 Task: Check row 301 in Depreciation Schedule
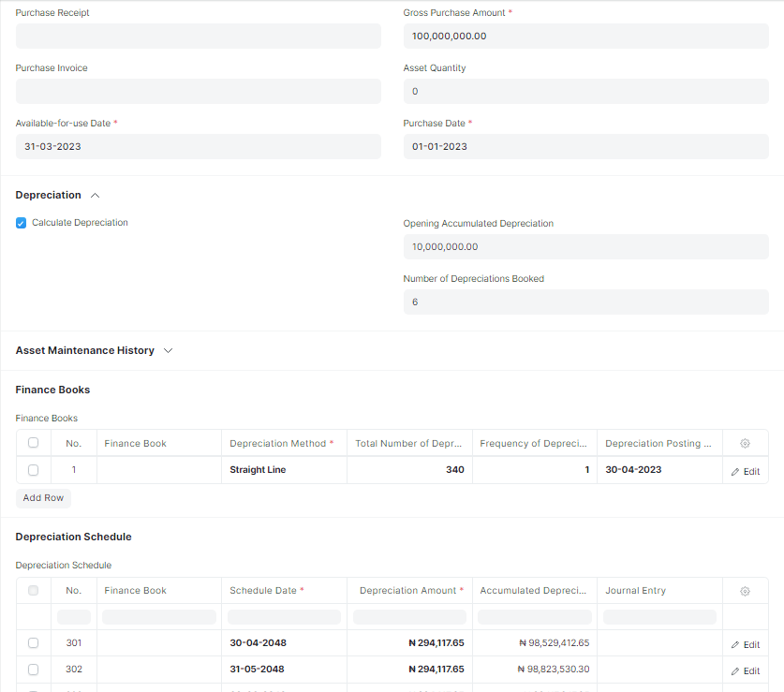tap(33, 643)
